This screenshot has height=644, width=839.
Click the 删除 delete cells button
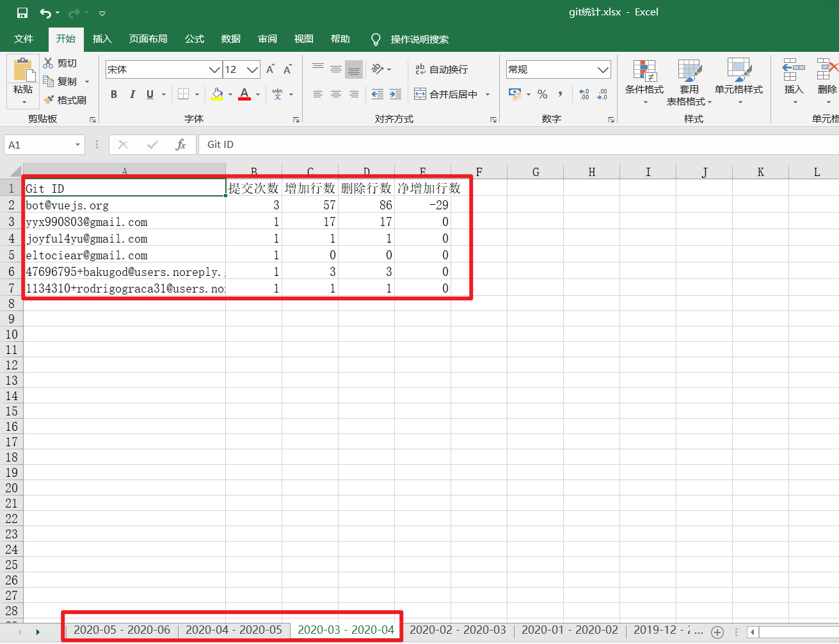tap(826, 82)
